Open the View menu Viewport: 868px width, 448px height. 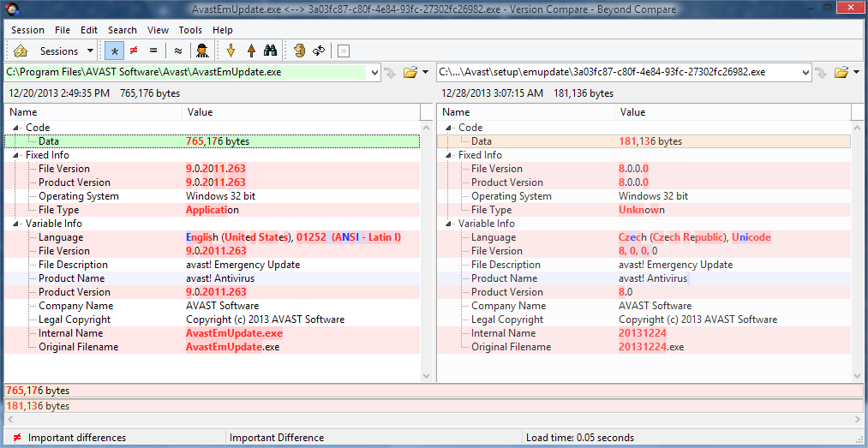[159, 30]
